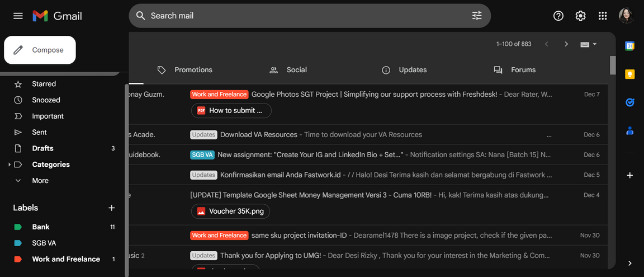Click the Gmail logo

(58, 16)
